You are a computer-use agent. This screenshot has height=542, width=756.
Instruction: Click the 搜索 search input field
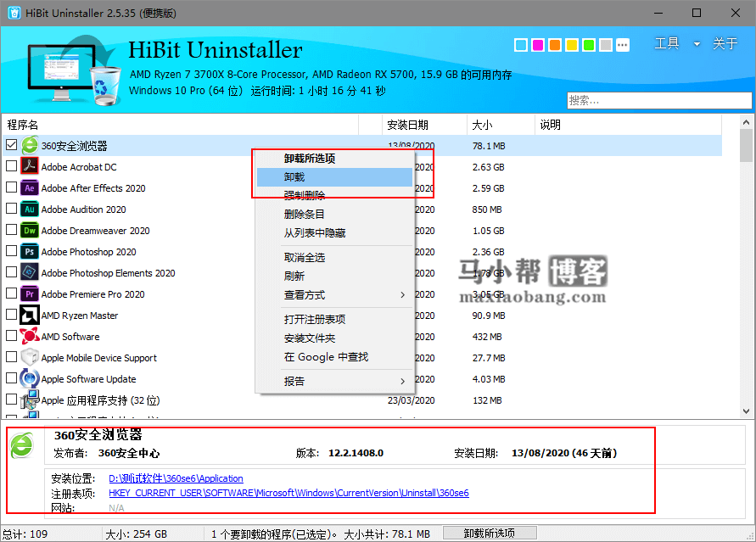pos(659,100)
